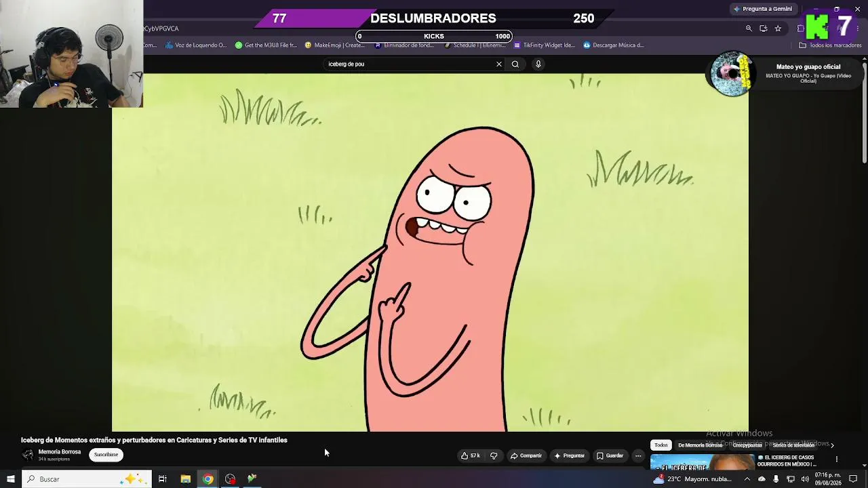
Task: Like the video (57 k thumbs up)
Action: click(x=471, y=455)
